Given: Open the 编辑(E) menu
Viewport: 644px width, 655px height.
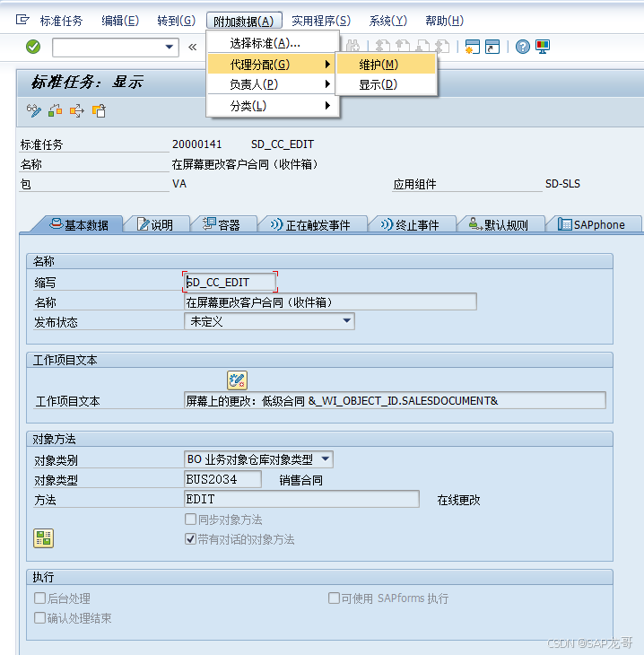Looking at the screenshot, I should (x=120, y=21).
